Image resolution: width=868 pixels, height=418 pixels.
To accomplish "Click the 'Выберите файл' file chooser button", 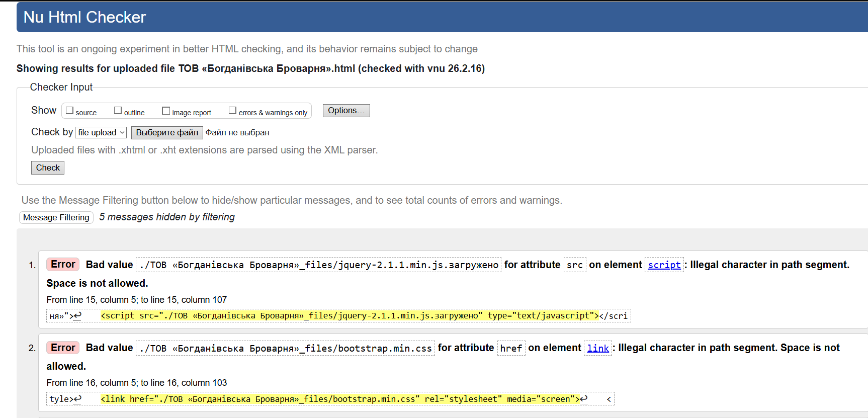I will tap(167, 132).
